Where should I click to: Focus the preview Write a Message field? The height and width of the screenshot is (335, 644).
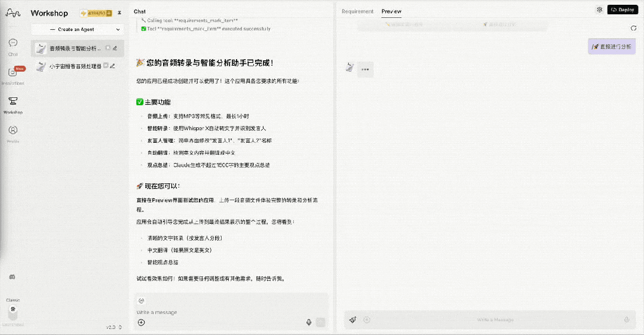pos(495,320)
